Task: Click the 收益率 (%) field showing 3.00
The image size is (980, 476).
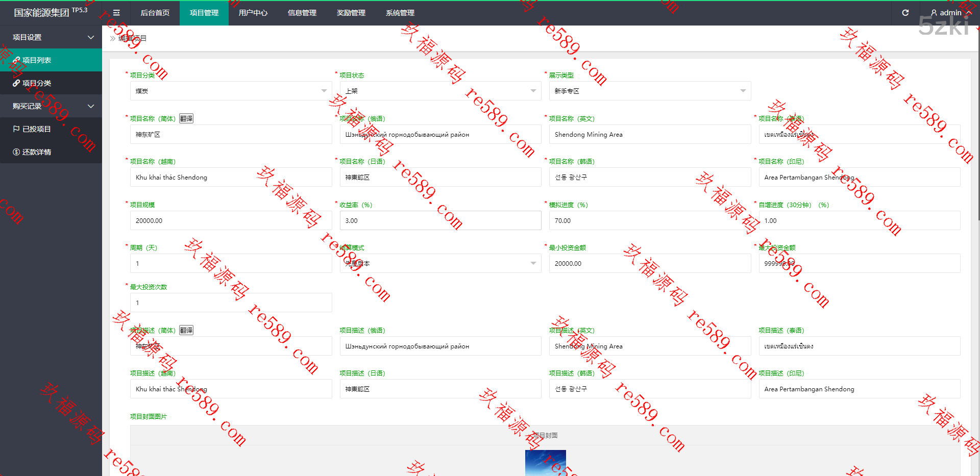Action: (x=440, y=220)
